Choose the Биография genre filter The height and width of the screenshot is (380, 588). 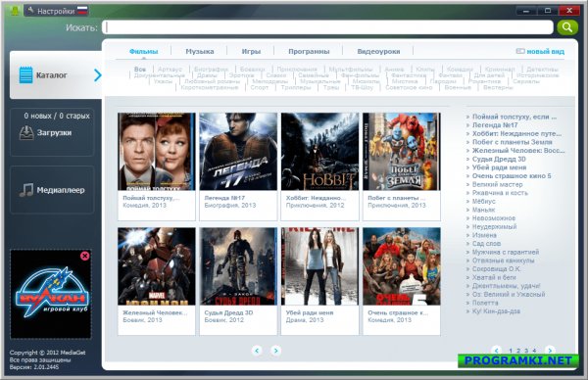211,70
